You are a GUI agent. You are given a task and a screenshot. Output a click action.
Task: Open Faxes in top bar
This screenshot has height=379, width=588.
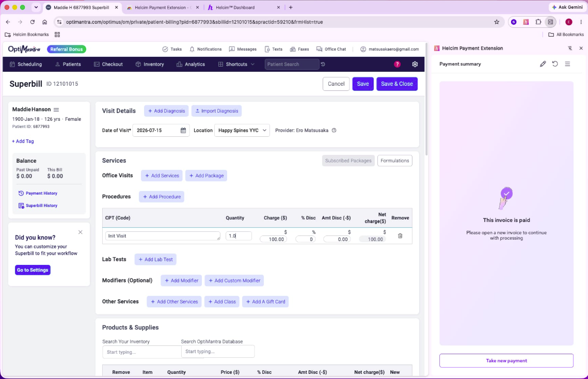299,49
